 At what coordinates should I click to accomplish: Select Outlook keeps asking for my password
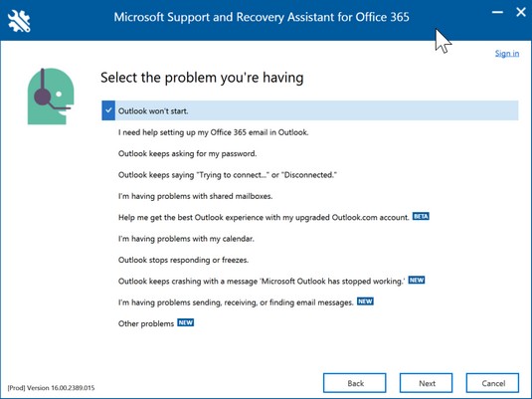[x=187, y=153]
